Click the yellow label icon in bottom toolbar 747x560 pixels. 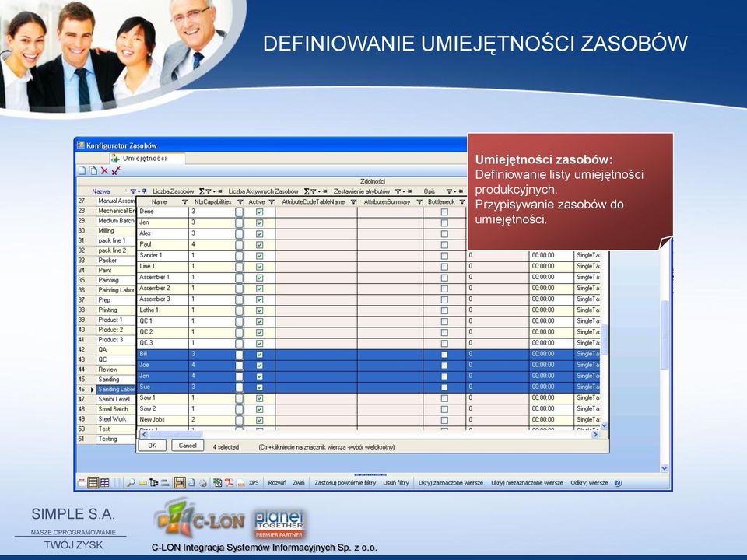[x=142, y=483]
